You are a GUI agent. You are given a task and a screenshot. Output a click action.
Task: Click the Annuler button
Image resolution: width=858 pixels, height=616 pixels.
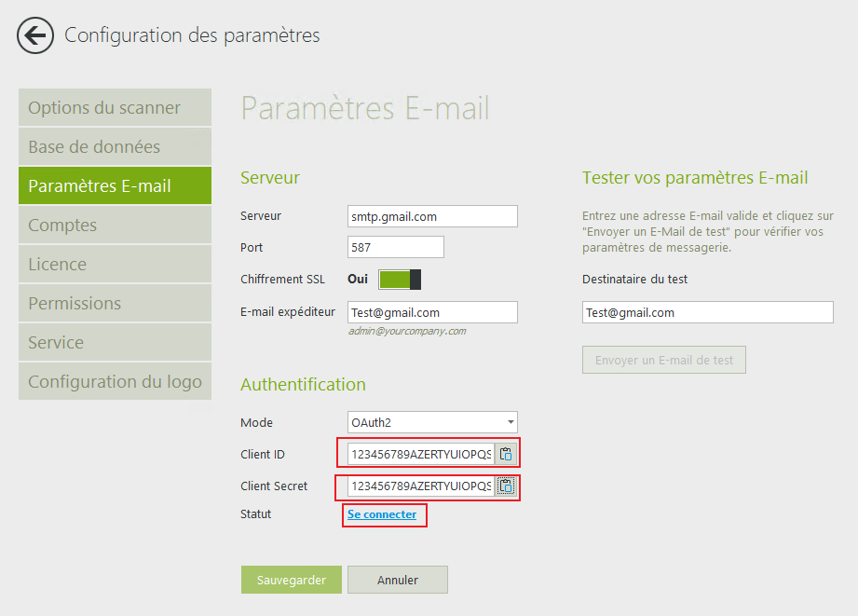(x=398, y=580)
